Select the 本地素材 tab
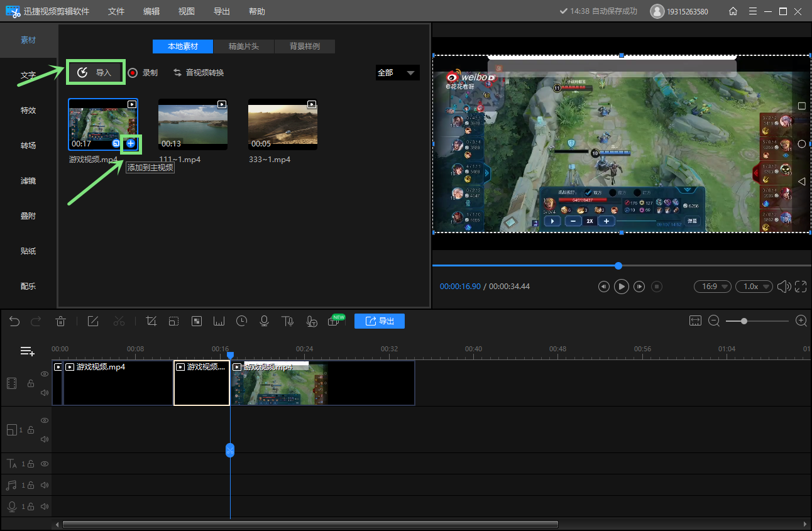The height and width of the screenshot is (531, 812). pyautogui.click(x=183, y=47)
